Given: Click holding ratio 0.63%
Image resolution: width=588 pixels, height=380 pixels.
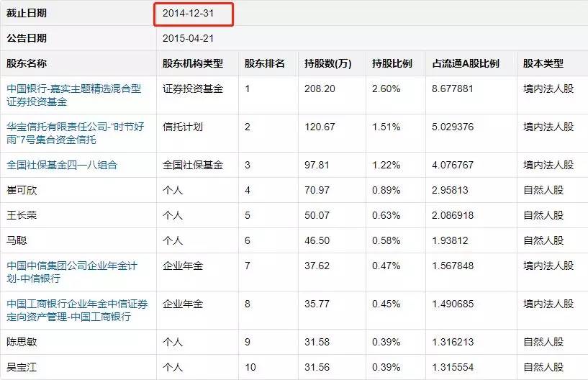Looking at the screenshot, I should click(x=386, y=215).
